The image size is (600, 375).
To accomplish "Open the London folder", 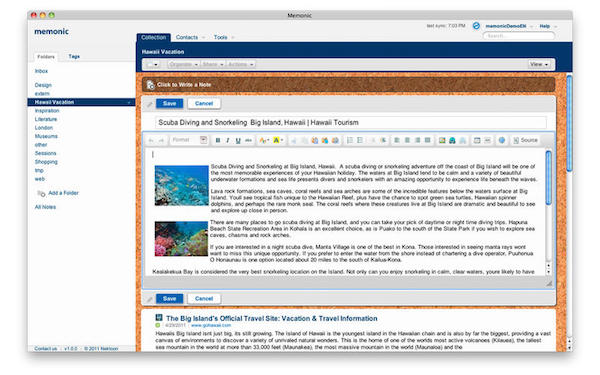I will [x=44, y=128].
